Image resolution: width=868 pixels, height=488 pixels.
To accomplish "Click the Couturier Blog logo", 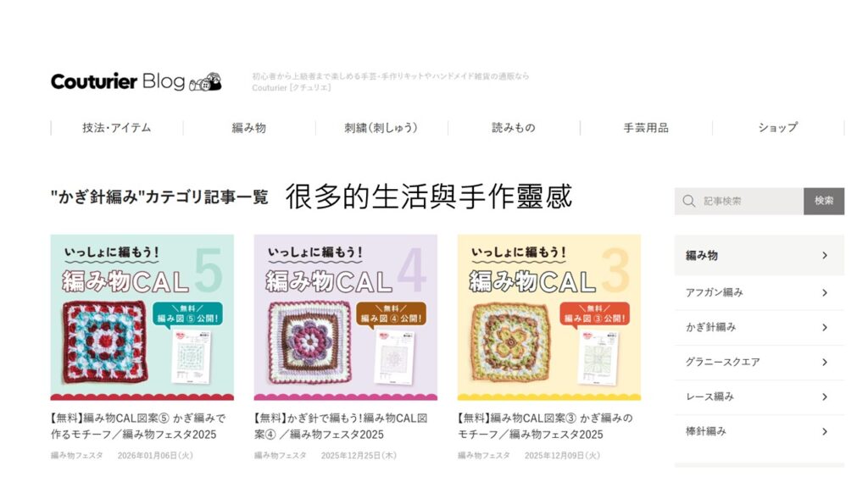I will 136,82.
